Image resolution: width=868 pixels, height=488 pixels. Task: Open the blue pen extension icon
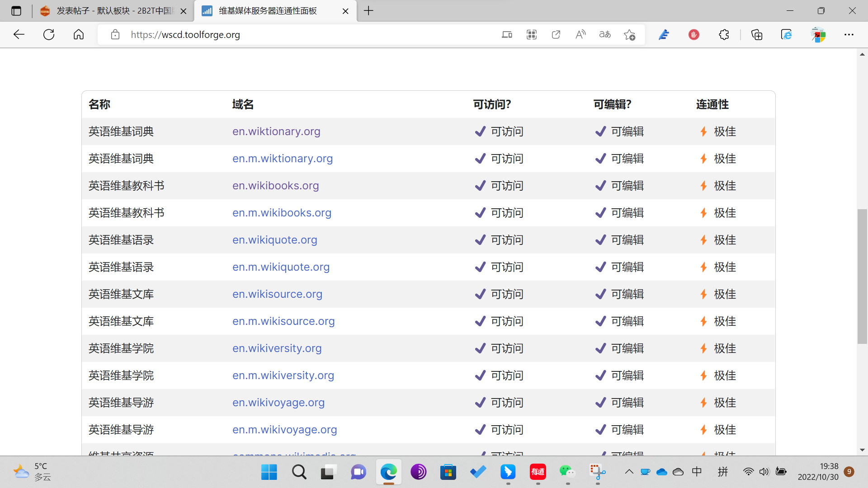click(664, 34)
